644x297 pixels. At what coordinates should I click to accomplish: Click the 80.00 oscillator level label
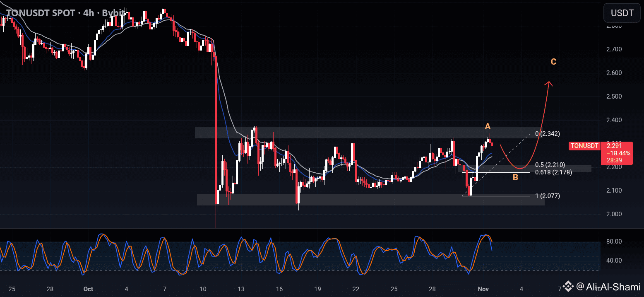point(614,241)
